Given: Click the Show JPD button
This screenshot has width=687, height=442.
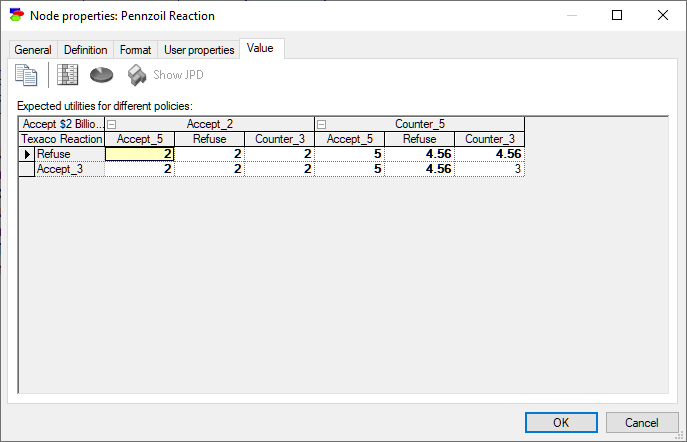Looking at the screenshot, I should pos(166,75).
